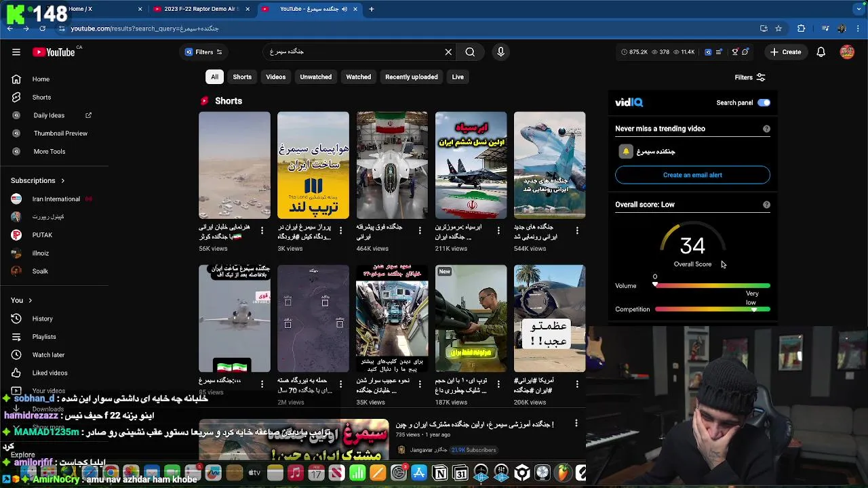The image size is (868, 488).
Task: Select the Unwatched filter chip
Action: 316,77
